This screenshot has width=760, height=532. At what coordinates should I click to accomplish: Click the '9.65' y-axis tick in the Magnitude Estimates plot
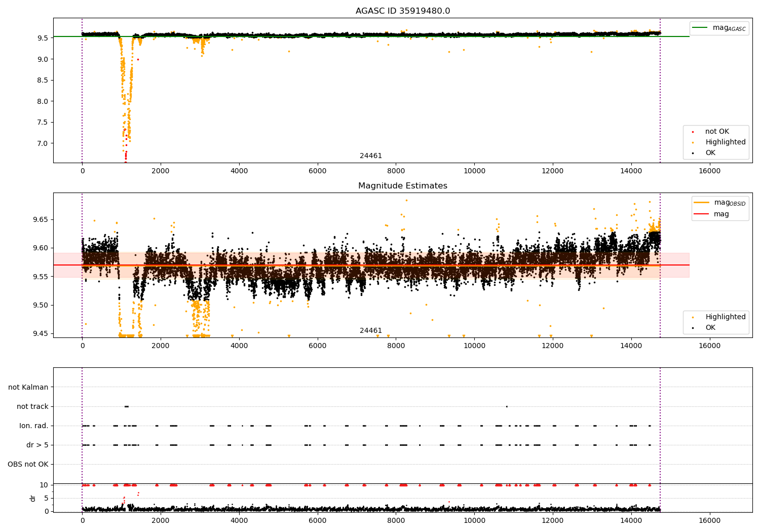[x=41, y=220]
